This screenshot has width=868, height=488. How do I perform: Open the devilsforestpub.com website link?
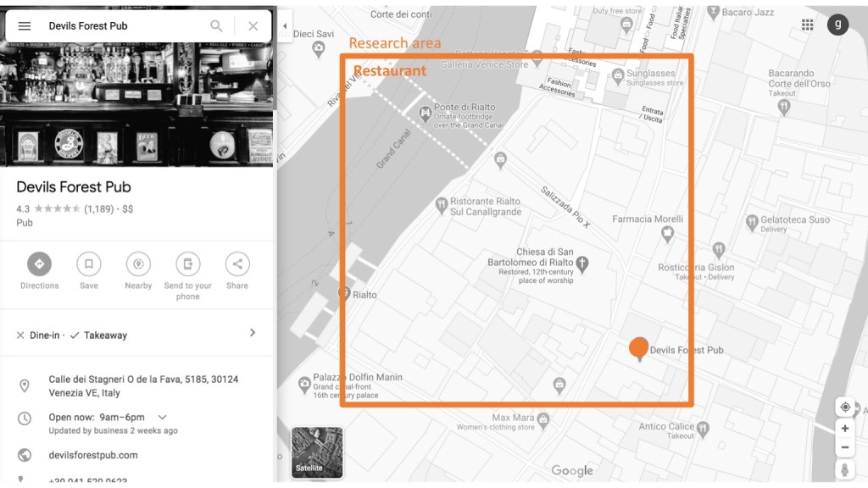[93, 455]
